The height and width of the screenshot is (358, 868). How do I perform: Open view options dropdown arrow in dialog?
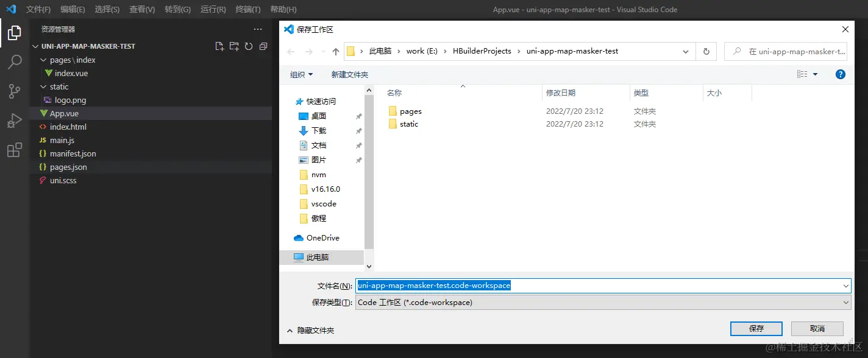point(816,74)
